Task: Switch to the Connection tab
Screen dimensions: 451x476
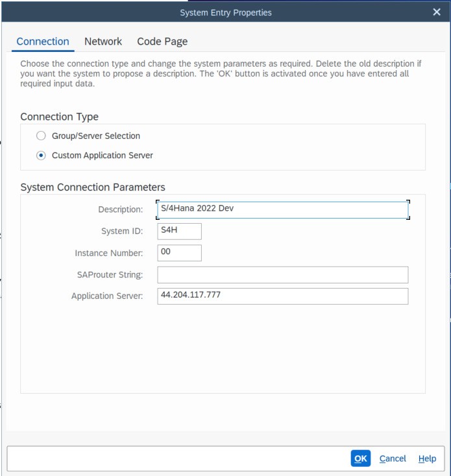Action: 43,42
